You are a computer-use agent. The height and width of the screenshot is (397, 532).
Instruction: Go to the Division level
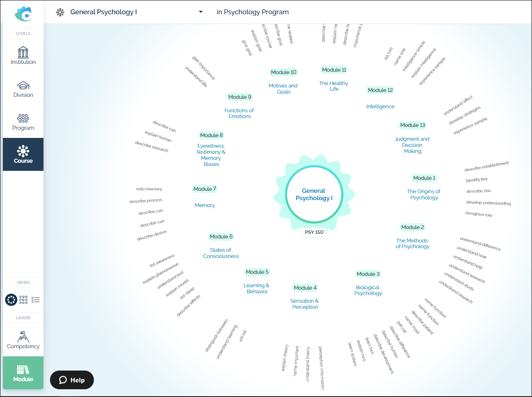23,89
